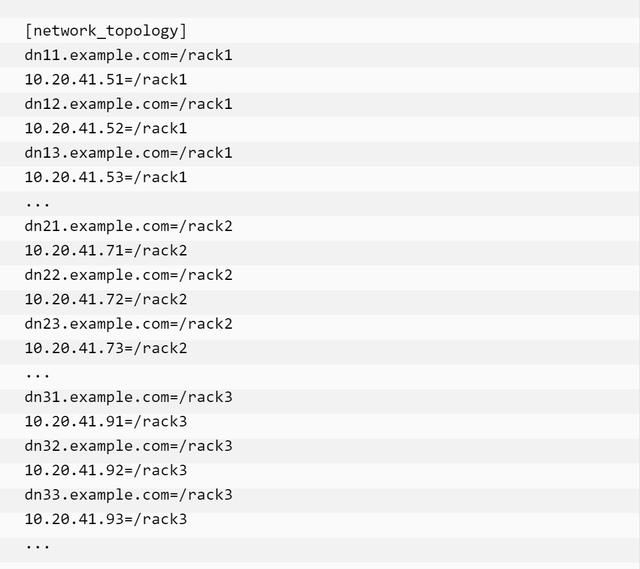This screenshot has width=640, height=569.
Task: Click the dn22.example.com=/rack2 line
Action: click(129, 275)
